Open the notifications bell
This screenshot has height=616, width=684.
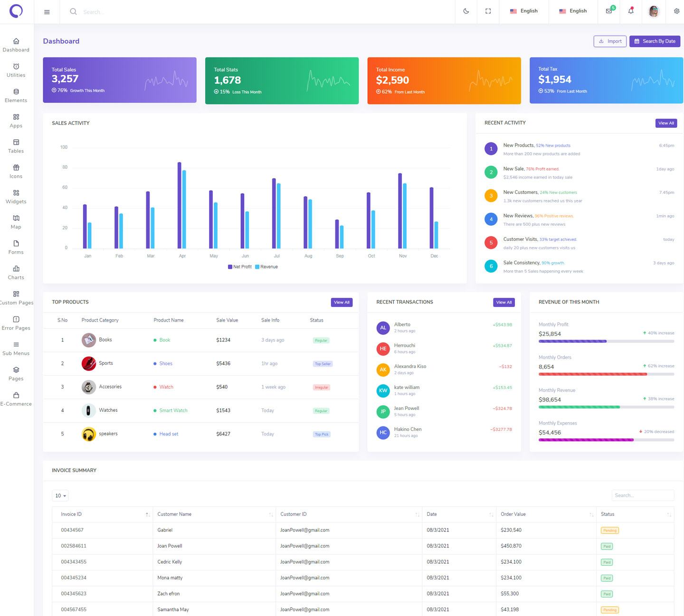click(631, 11)
